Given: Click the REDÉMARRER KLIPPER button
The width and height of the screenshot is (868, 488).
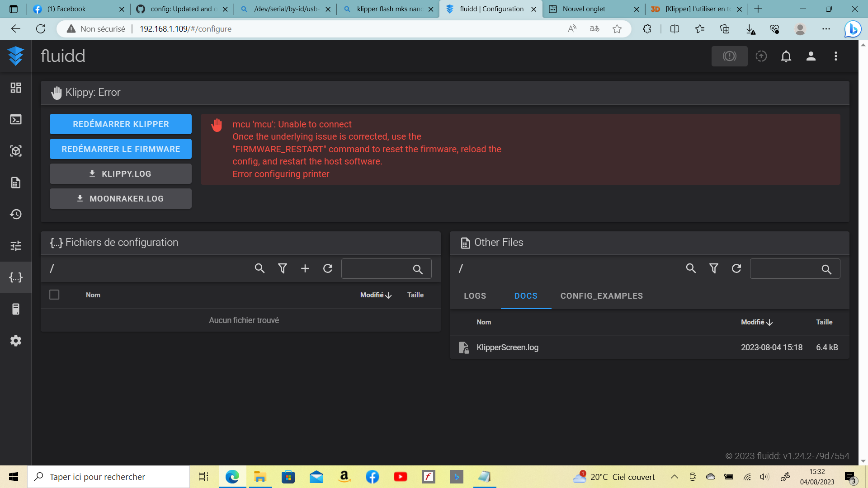Looking at the screenshot, I should pos(121,124).
